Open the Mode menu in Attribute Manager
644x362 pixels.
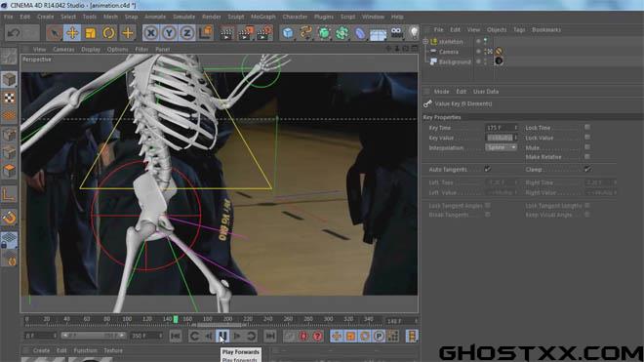(441, 92)
